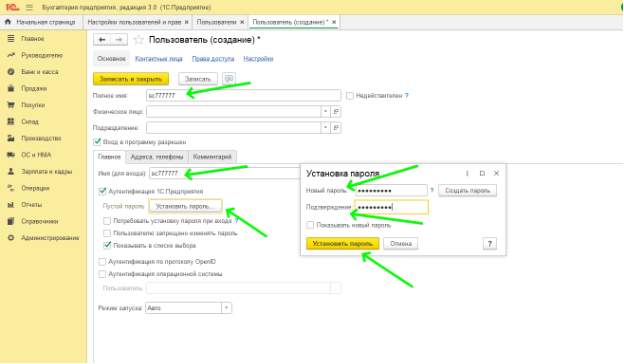This screenshot has width=624, height=364.
Task: Select the Главное form tab
Action: click(x=109, y=157)
